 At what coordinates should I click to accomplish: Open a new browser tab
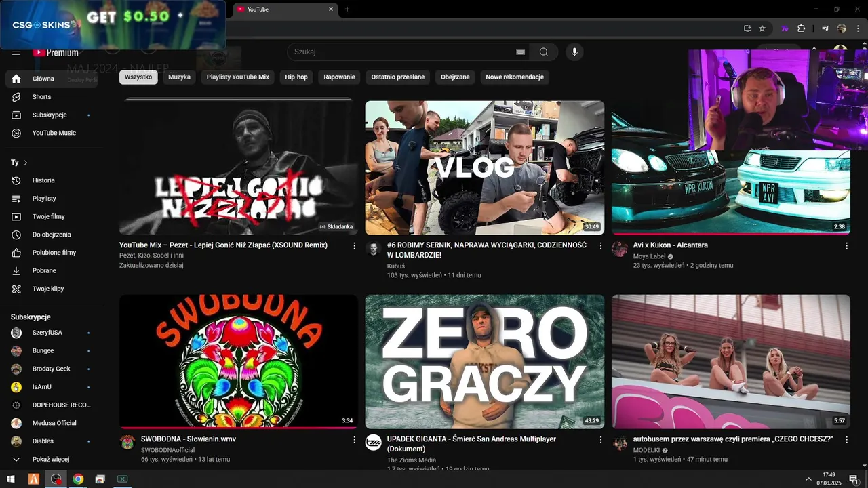[347, 9]
